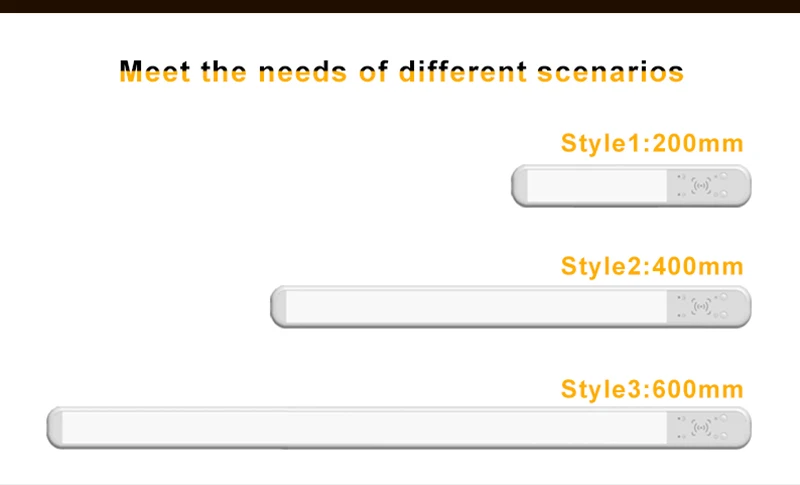Screen dimensions: 800x485
Task: Select the Style1:200mm label
Action: pyautogui.click(x=652, y=143)
